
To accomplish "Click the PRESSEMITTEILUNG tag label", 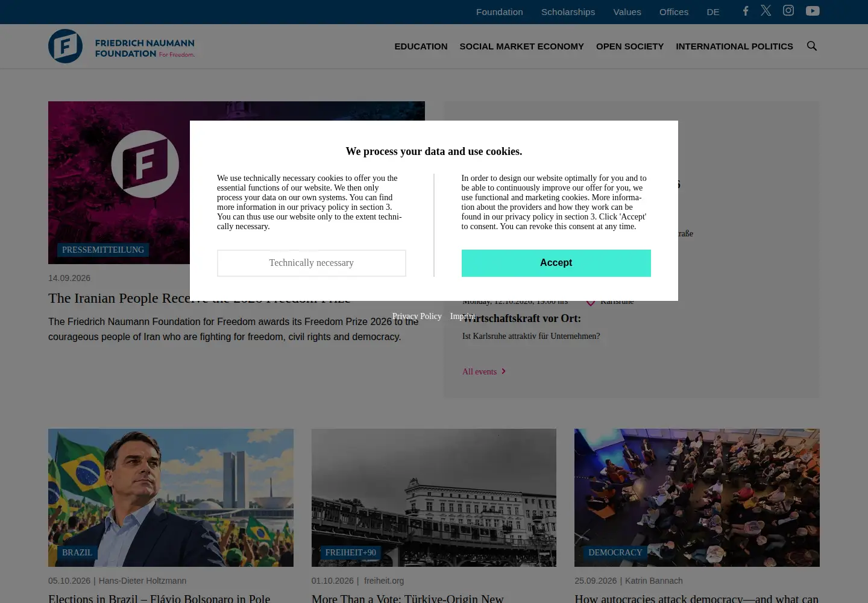I will (103, 250).
